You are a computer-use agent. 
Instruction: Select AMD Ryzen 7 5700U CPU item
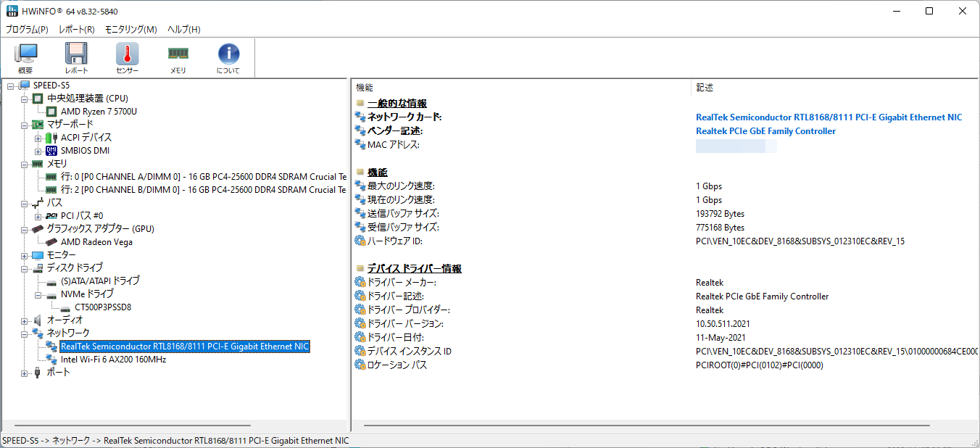[x=99, y=112]
